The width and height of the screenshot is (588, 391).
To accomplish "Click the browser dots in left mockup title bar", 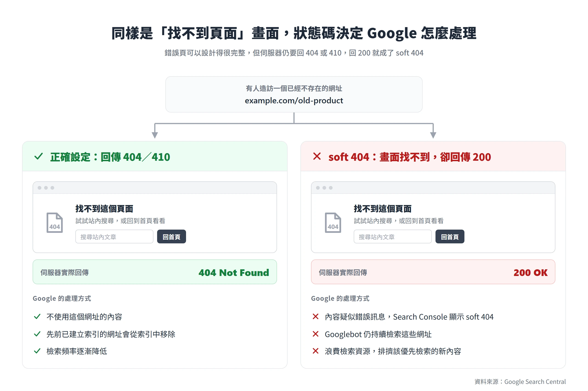I will [x=46, y=188].
